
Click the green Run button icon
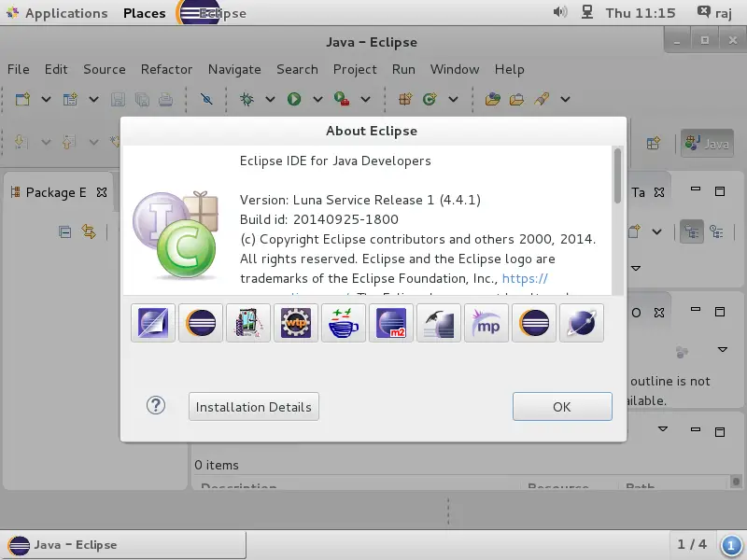[x=294, y=99]
